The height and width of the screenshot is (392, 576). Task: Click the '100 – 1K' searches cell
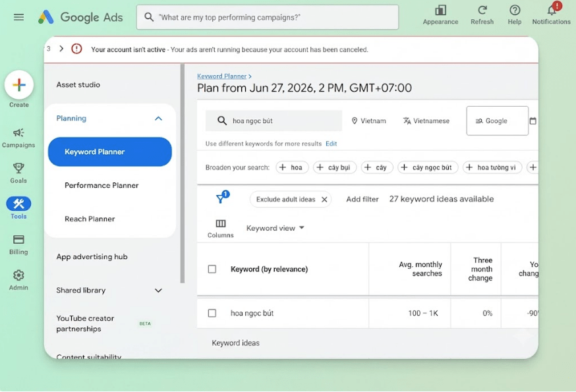coord(423,313)
